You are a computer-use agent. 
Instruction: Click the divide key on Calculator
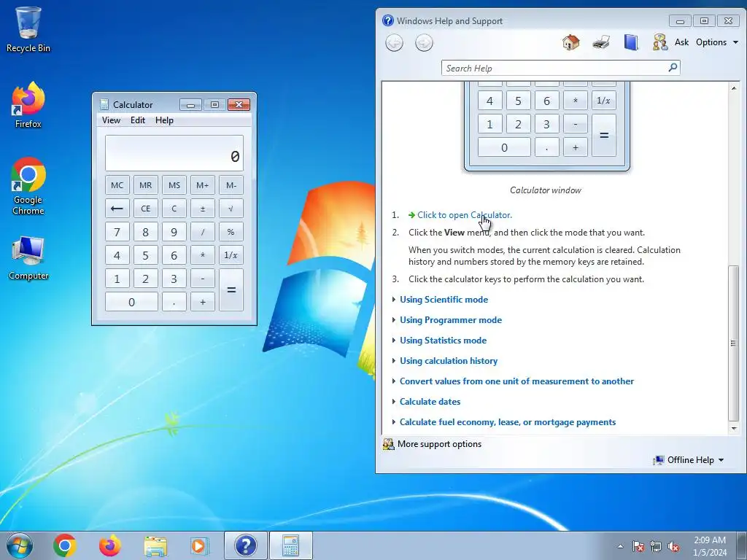pos(203,232)
